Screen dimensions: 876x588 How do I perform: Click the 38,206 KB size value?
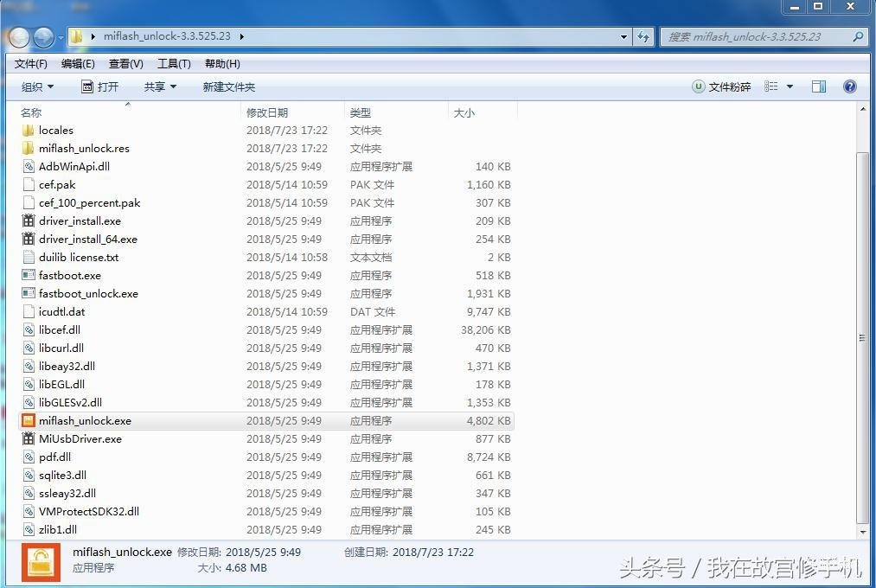(486, 330)
